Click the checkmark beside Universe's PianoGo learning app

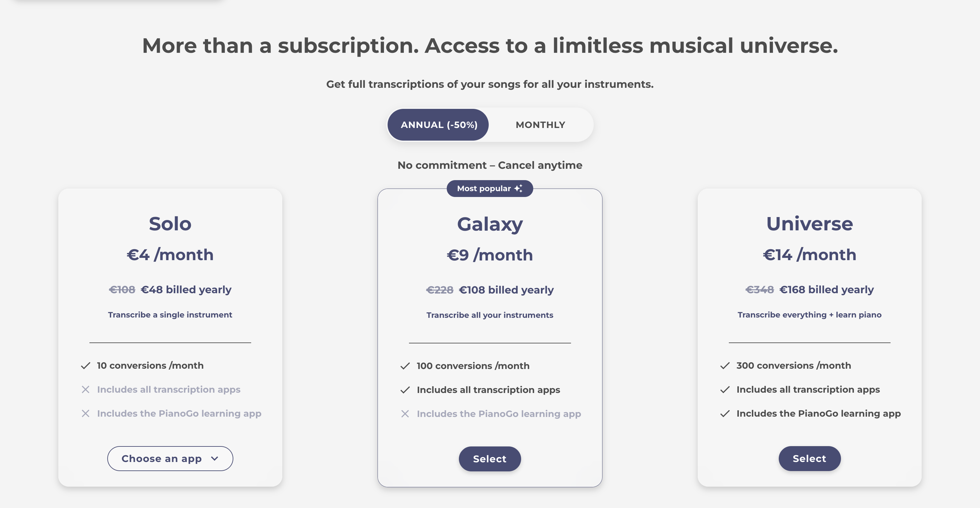[725, 413]
